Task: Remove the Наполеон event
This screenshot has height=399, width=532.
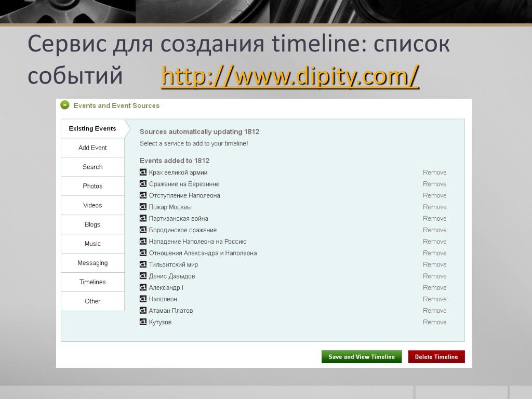Action: click(x=435, y=299)
